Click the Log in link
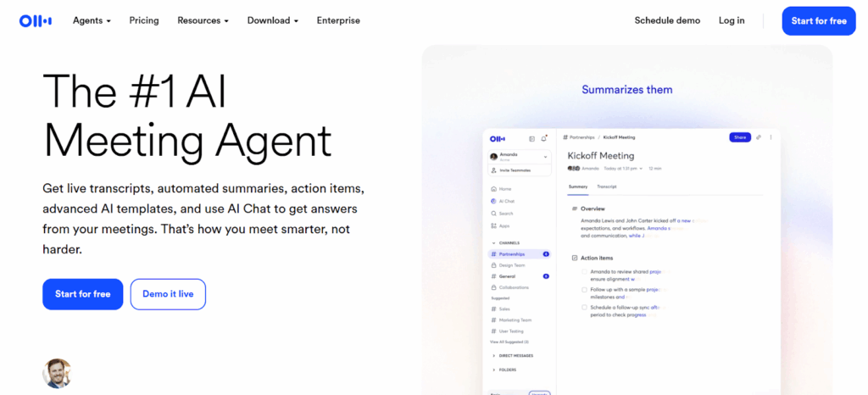This screenshot has height=395, width=868. (732, 20)
